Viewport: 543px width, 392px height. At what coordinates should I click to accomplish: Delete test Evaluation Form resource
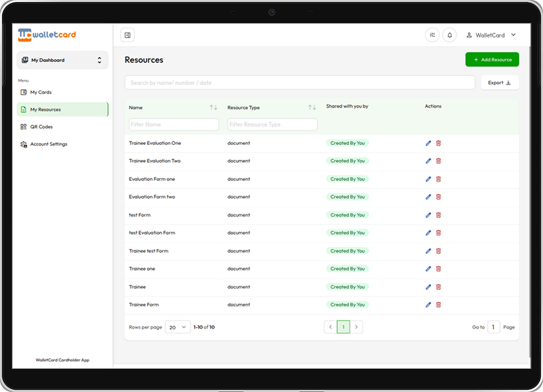[438, 233]
